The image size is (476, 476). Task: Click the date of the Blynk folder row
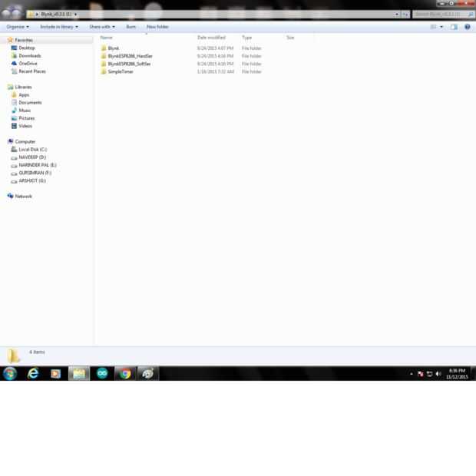point(215,48)
